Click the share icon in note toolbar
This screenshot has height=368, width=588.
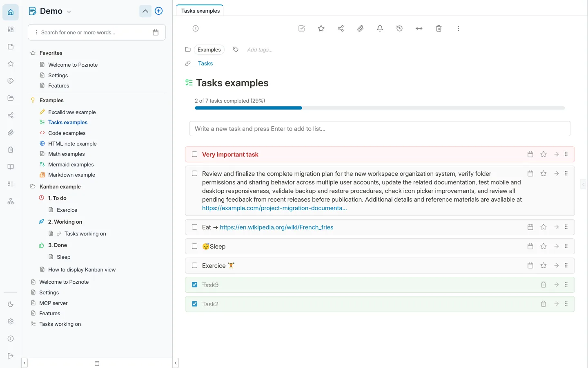341,28
